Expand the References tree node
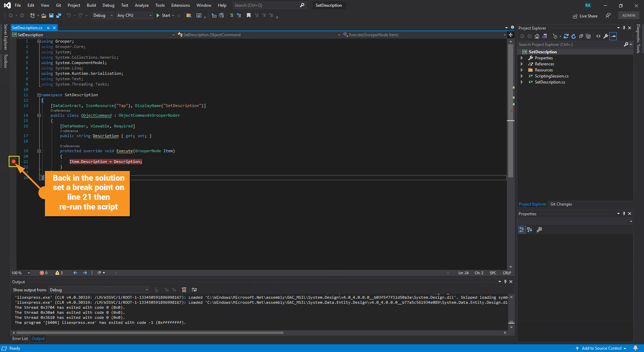The height and width of the screenshot is (352, 644). point(522,64)
